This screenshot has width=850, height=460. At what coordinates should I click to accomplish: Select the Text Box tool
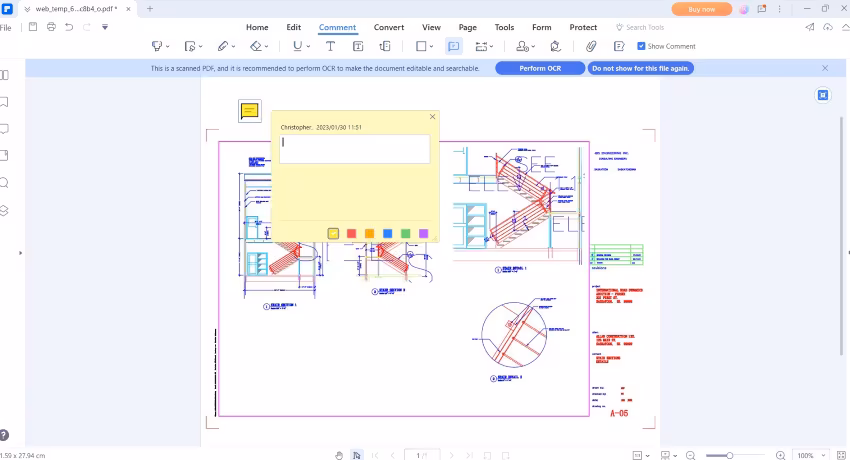pyautogui.click(x=358, y=47)
